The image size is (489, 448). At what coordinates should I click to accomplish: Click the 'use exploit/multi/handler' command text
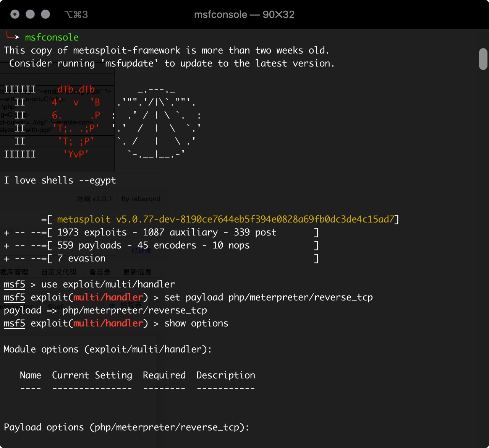(x=108, y=284)
